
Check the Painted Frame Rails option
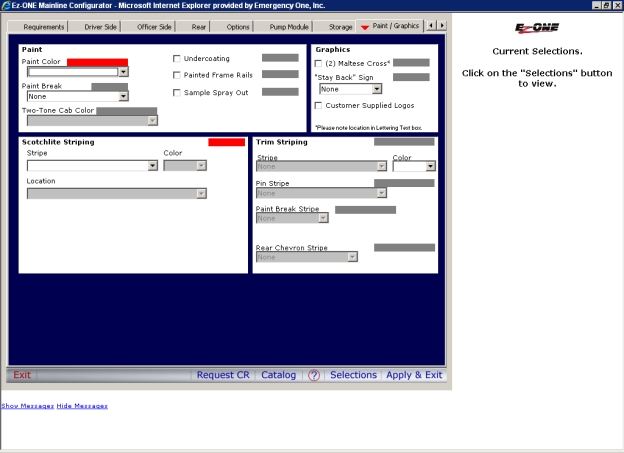177,75
